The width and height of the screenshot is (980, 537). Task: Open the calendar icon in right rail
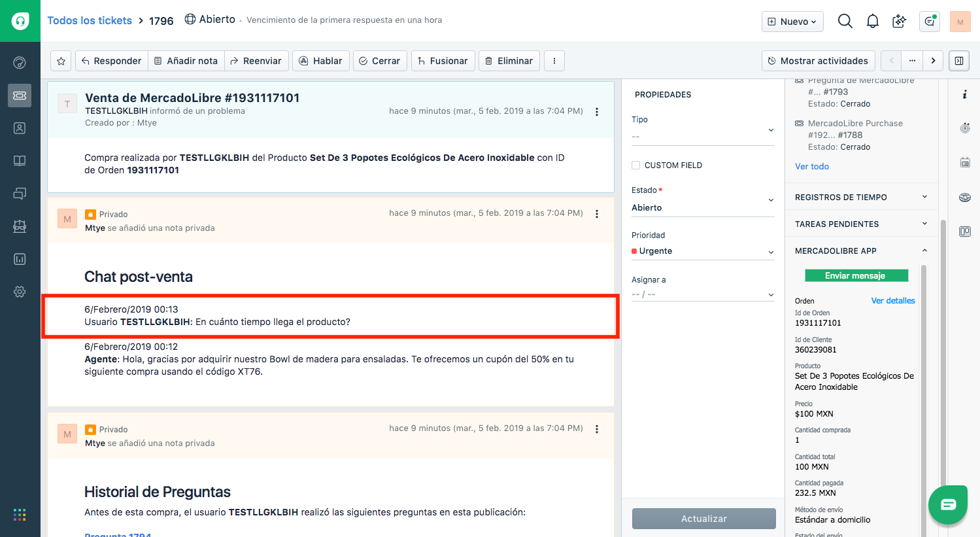click(x=965, y=162)
